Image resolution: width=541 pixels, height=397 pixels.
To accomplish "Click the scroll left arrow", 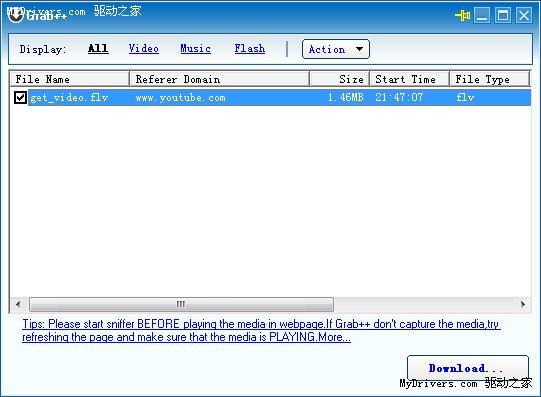I will [x=18, y=304].
